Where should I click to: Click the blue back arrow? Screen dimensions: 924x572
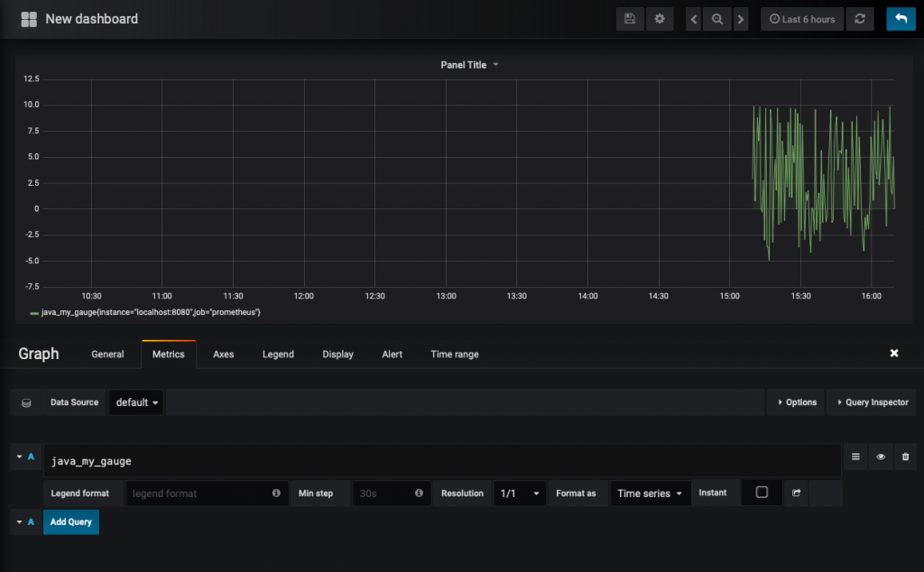click(901, 18)
